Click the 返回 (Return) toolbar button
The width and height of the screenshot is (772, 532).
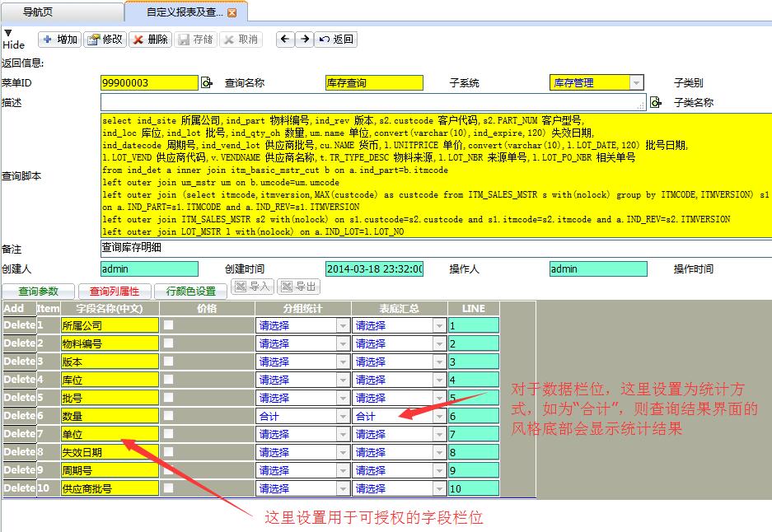pyautogui.click(x=336, y=40)
